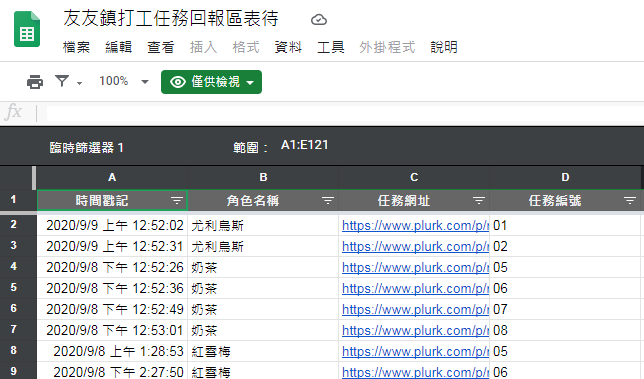Open plurk link in row 4

tap(415, 267)
